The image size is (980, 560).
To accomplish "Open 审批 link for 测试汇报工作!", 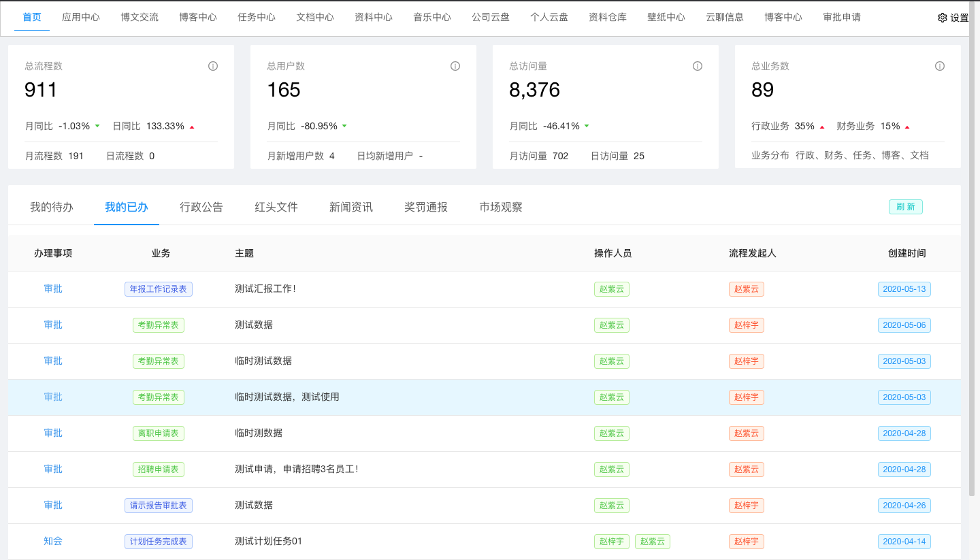I will (x=53, y=289).
